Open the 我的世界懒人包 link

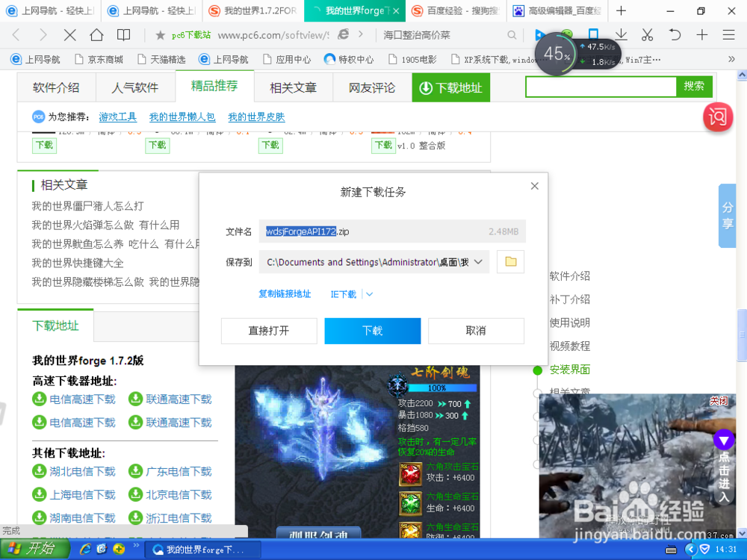tap(182, 116)
